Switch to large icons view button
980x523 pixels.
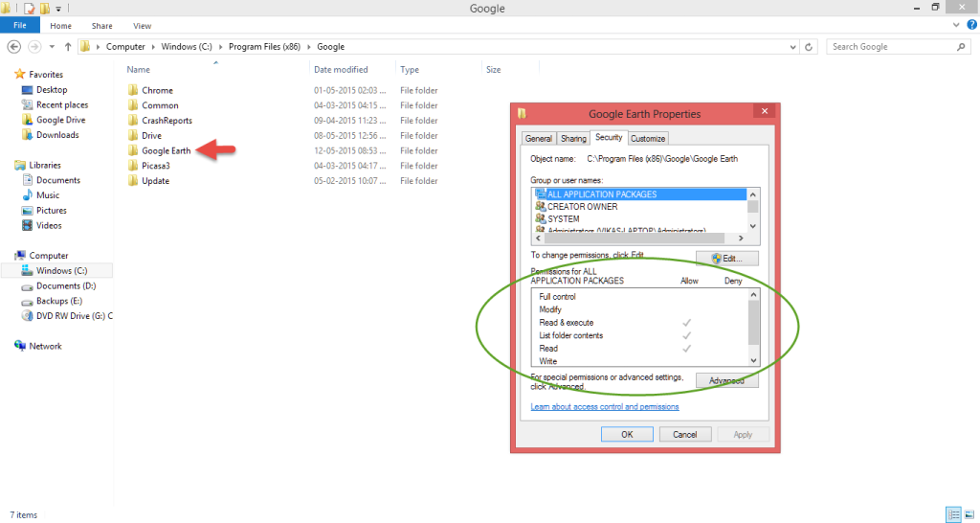click(969, 514)
